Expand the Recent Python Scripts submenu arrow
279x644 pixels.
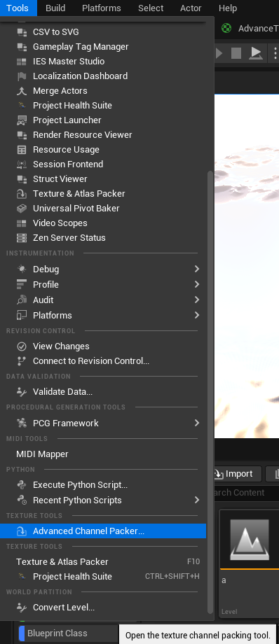197,500
